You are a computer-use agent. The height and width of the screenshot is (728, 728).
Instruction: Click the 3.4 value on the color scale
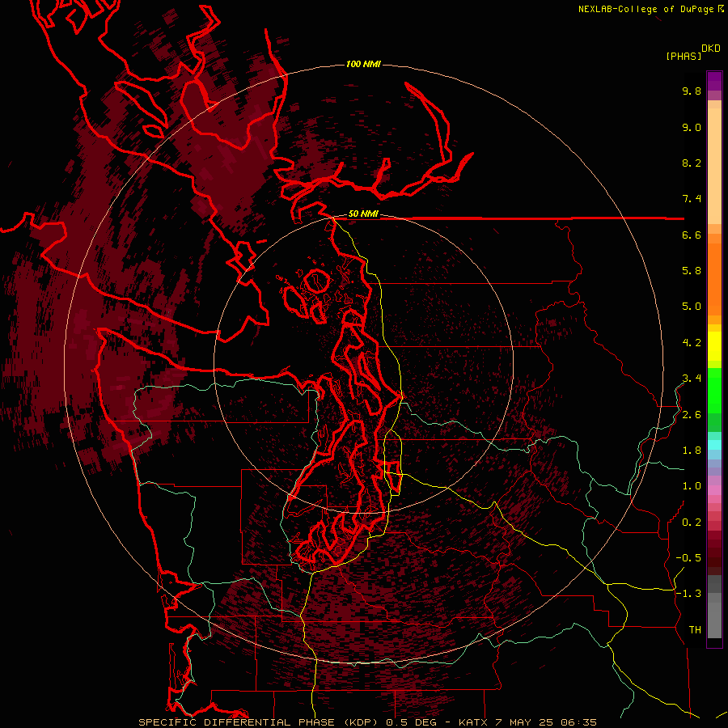pos(692,379)
